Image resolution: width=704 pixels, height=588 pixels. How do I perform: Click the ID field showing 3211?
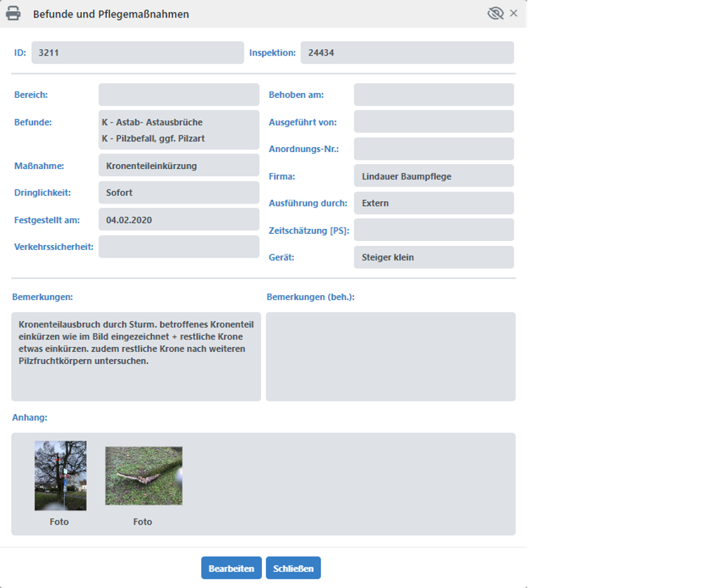(x=137, y=53)
